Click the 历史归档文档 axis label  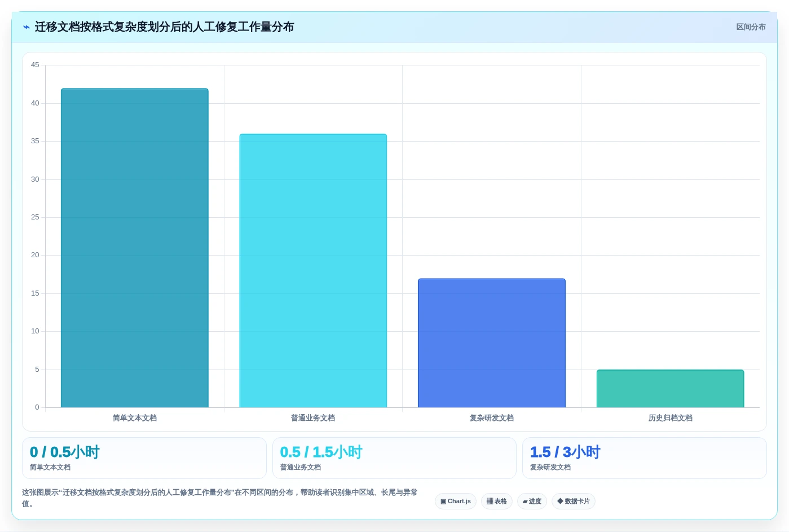(670, 418)
